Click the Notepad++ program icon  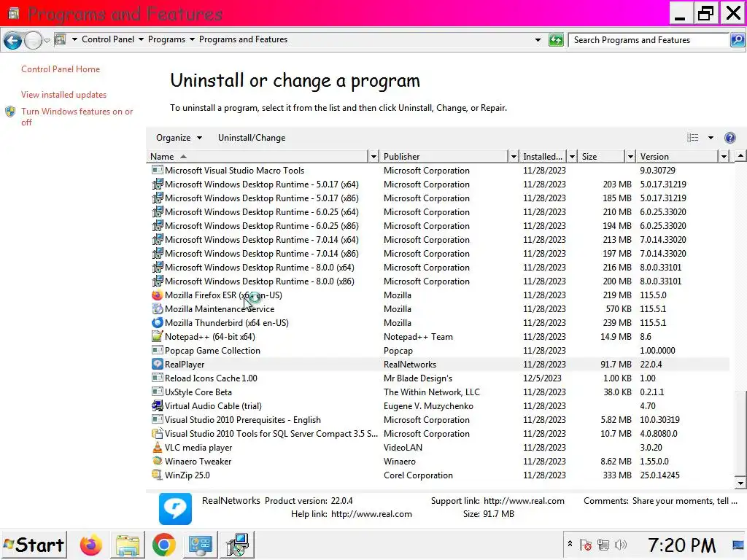point(158,337)
